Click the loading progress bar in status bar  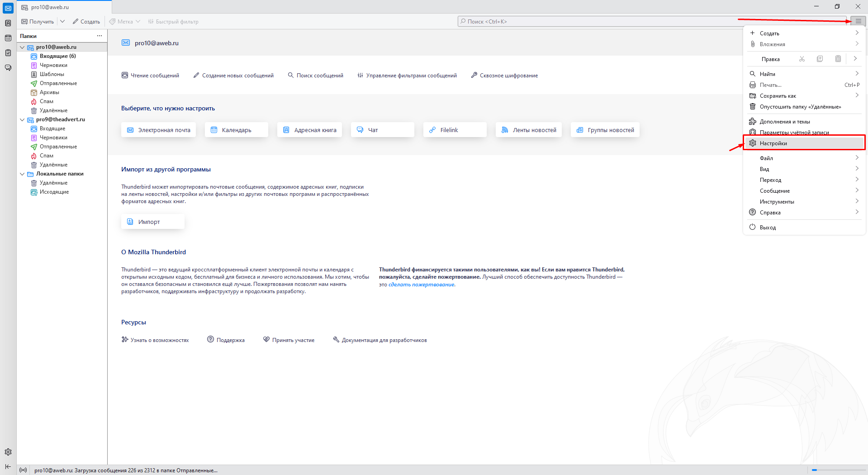(838, 470)
